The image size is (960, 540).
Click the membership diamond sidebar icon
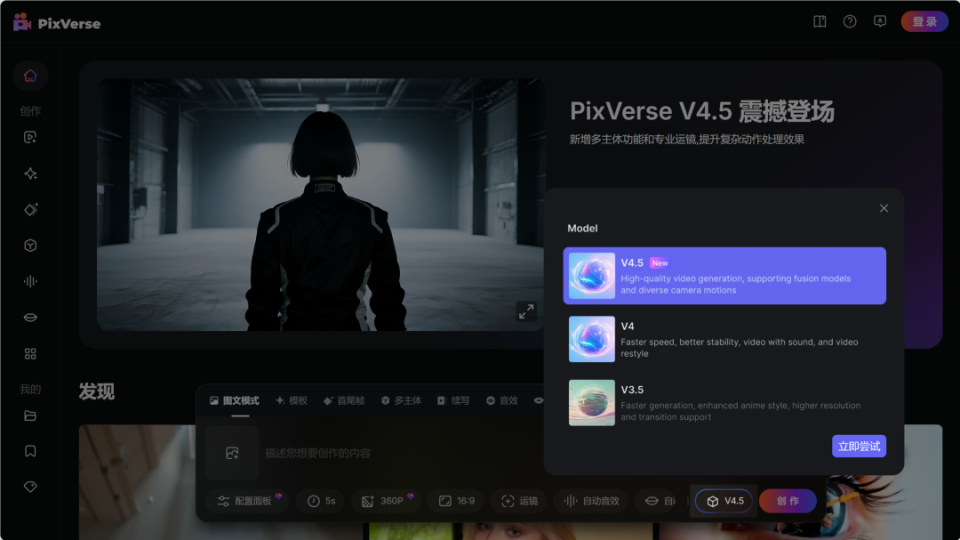pyautogui.click(x=30, y=487)
